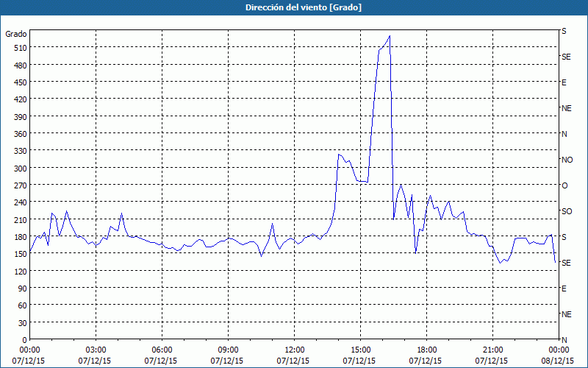Select the "NO" compass label on right axis
The width and height of the screenshot is (588, 368).
(567, 160)
